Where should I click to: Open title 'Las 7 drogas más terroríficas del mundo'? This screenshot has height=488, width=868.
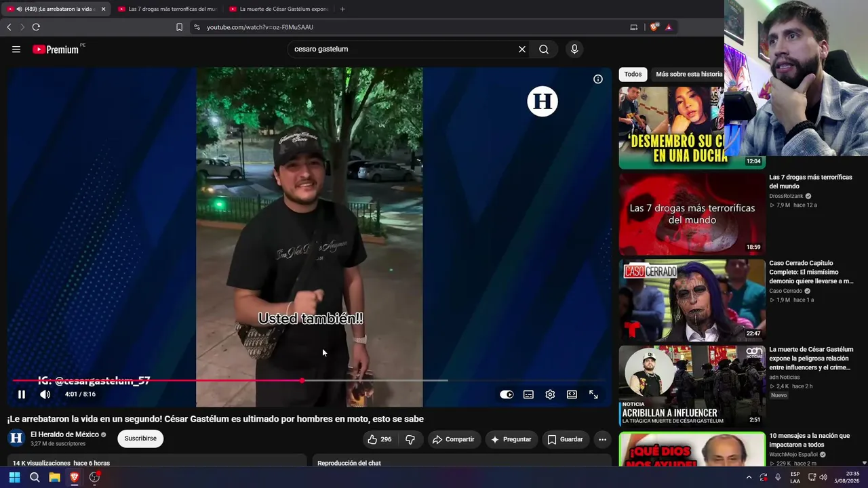click(x=810, y=182)
